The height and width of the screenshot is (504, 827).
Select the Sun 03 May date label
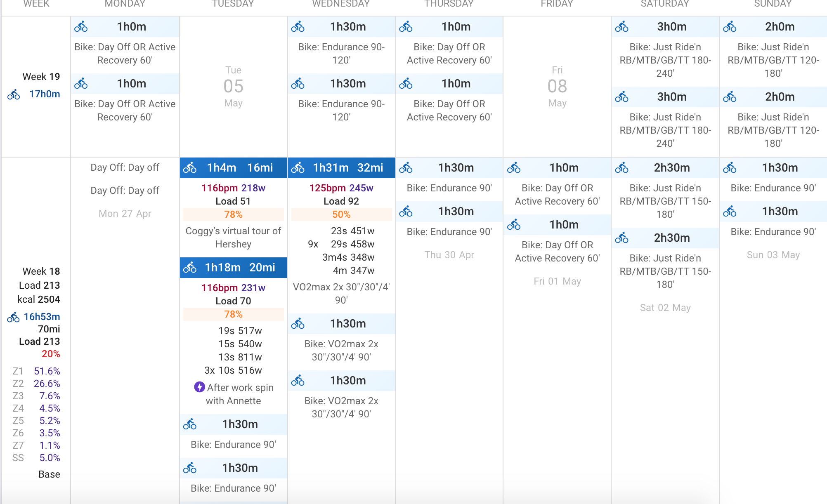[773, 255]
